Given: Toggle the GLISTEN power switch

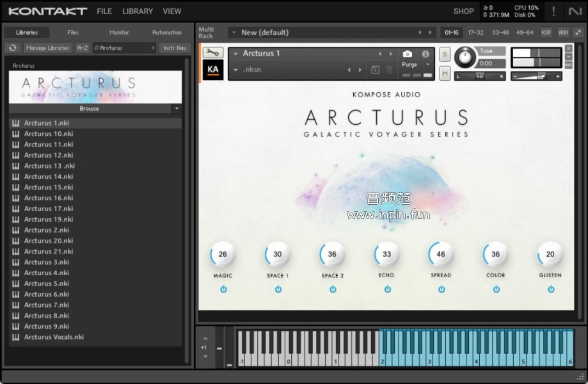Looking at the screenshot, I should click(x=550, y=289).
